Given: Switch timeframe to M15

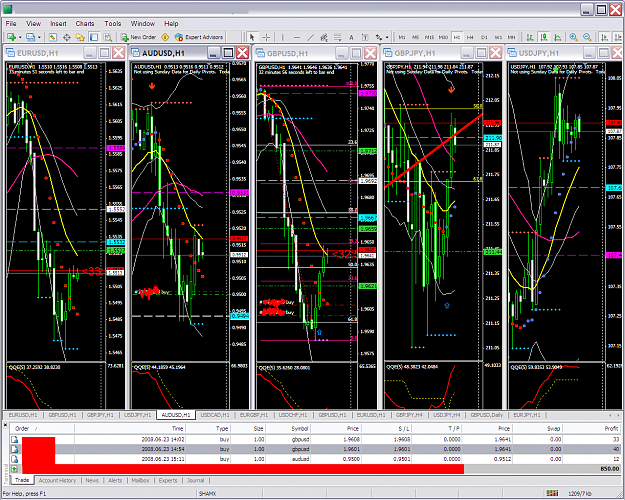Looking at the screenshot, I should pyautogui.click(x=429, y=37).
